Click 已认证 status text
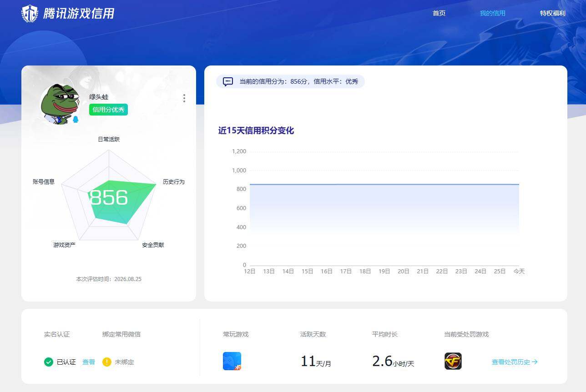Viewport: 586px width, 392px height. tap(66, 362)
